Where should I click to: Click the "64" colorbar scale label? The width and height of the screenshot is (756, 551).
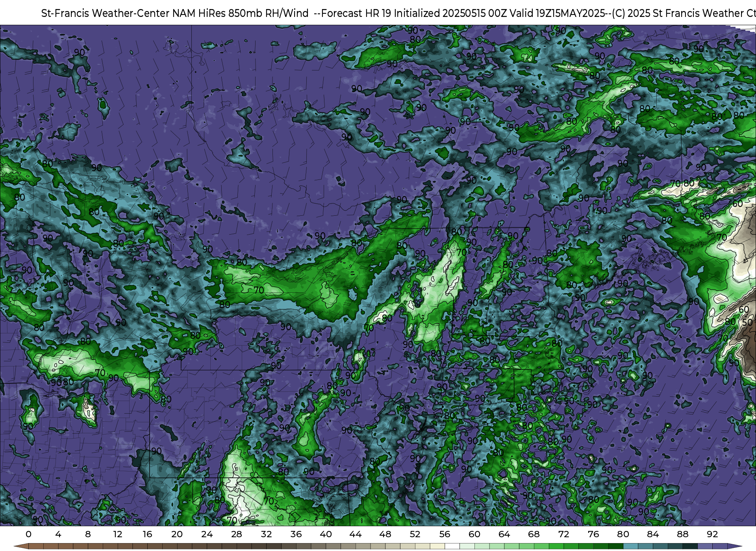[504, 534]
